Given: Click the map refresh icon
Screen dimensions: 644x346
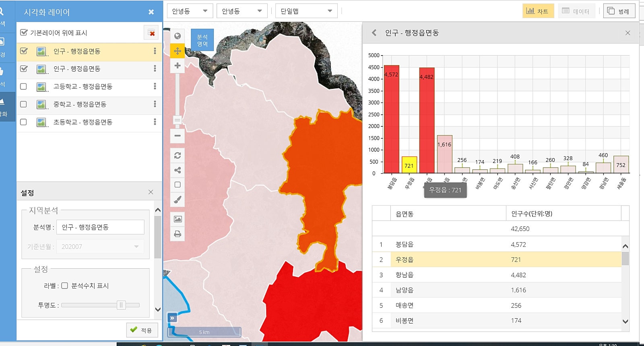Looking at the screenshot, I should pos(178,155).
